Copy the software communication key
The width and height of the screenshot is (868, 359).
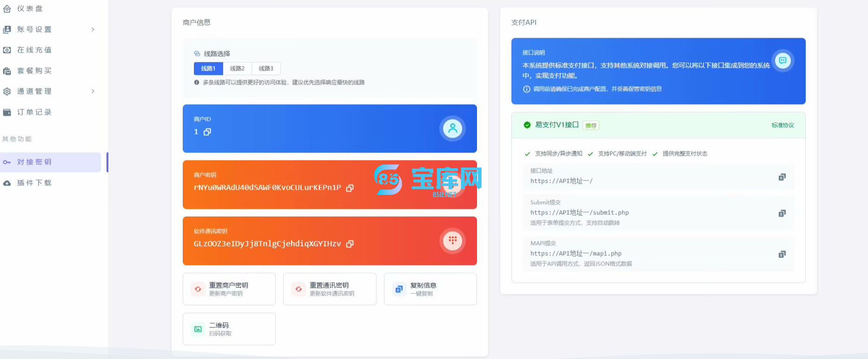click(350, 244)
